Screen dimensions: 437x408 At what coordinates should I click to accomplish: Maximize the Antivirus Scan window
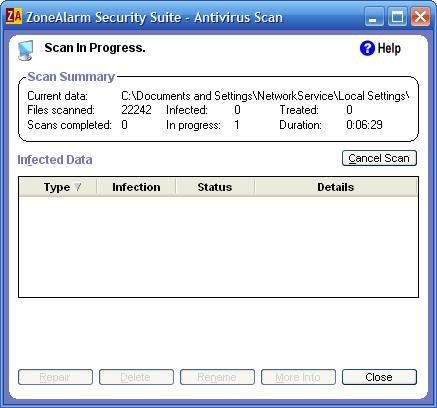(397, 17)
